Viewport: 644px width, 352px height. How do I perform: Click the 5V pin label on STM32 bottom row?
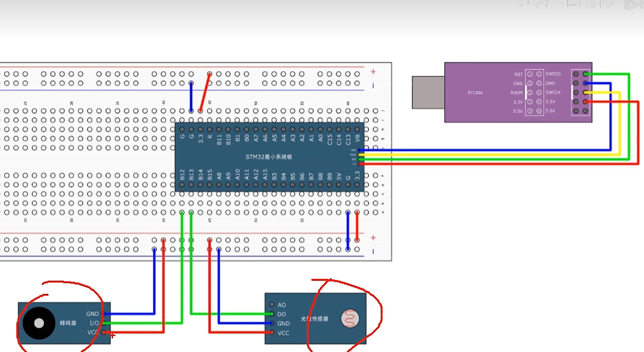click(339, 176)
